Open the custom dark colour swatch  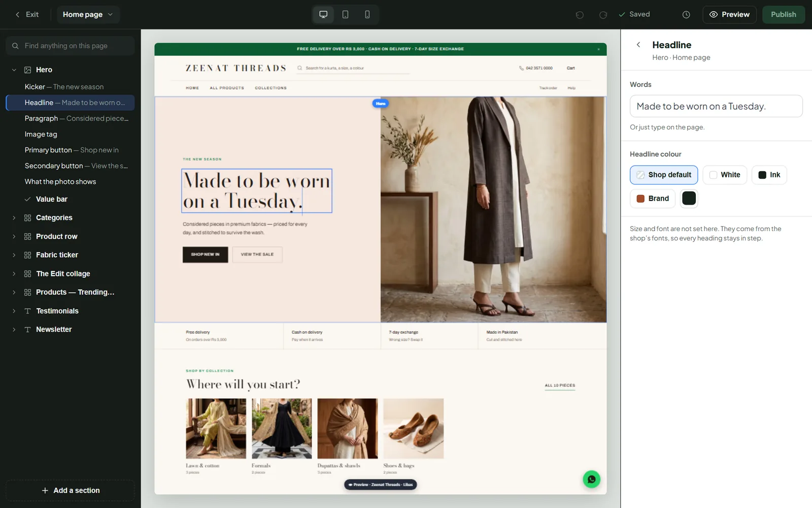click(689, 199)
